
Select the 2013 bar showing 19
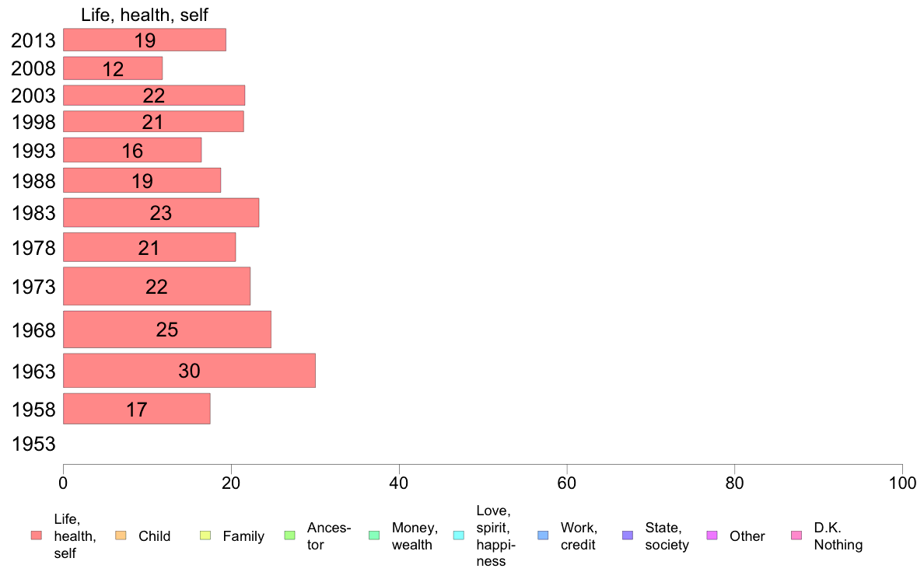[145, 40]
